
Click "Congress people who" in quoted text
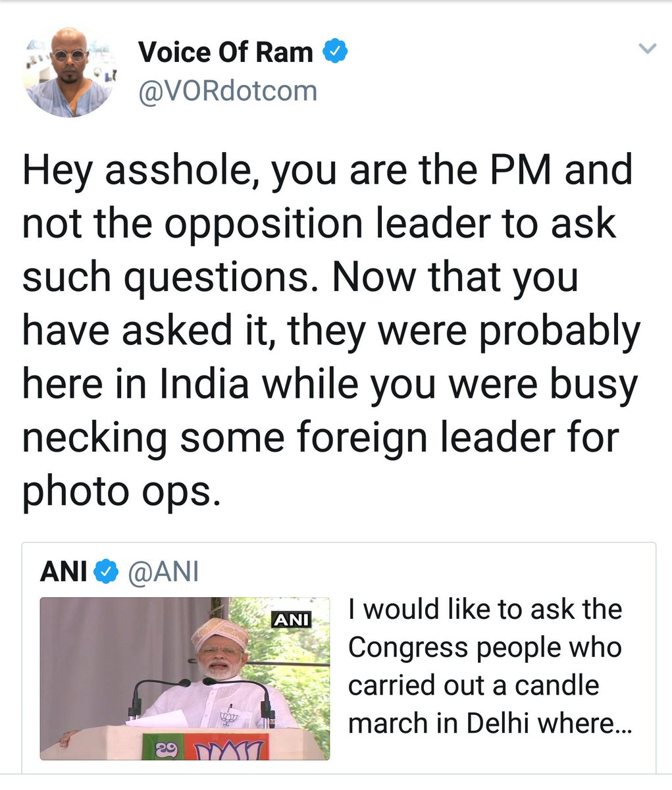(x=485, y=648)
